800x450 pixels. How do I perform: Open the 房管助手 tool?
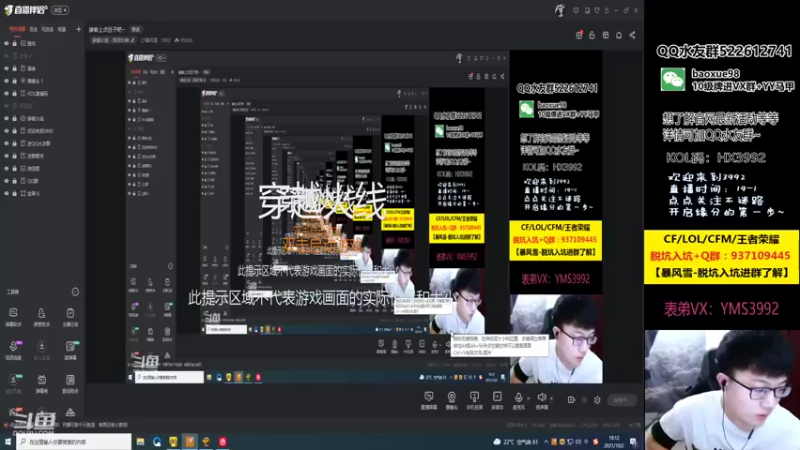41,316
